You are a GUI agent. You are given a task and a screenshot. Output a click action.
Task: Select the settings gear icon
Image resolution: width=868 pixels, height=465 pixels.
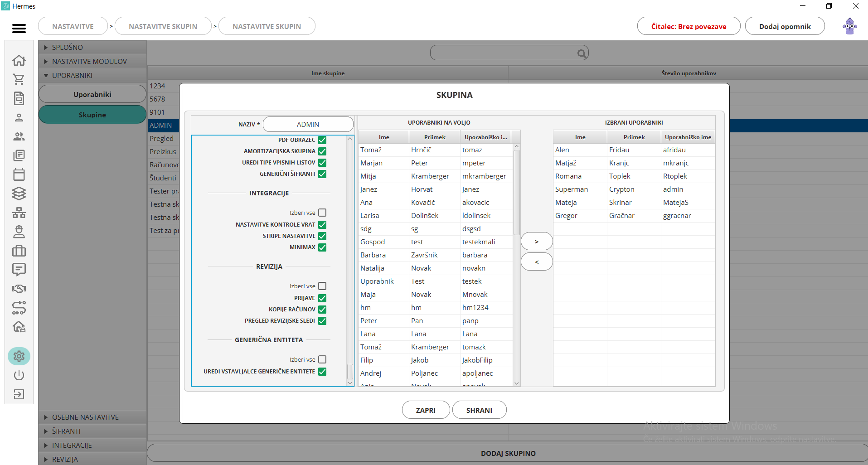click(x=19, y=356)
